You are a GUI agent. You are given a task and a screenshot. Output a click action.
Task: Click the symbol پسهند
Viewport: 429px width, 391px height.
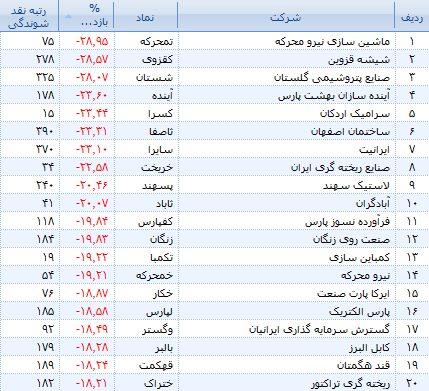click(158, 185)
